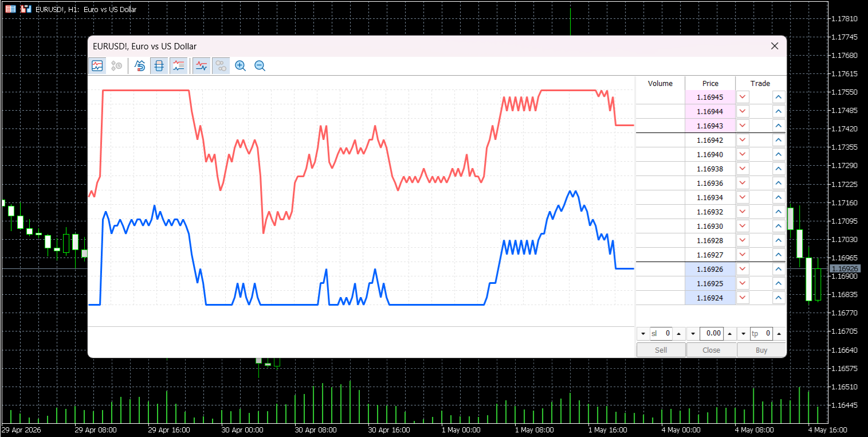The width and height of the screenshot is (868, 437).
Task: Click blue up chevron at 1.16940
Action: [779, 154]
